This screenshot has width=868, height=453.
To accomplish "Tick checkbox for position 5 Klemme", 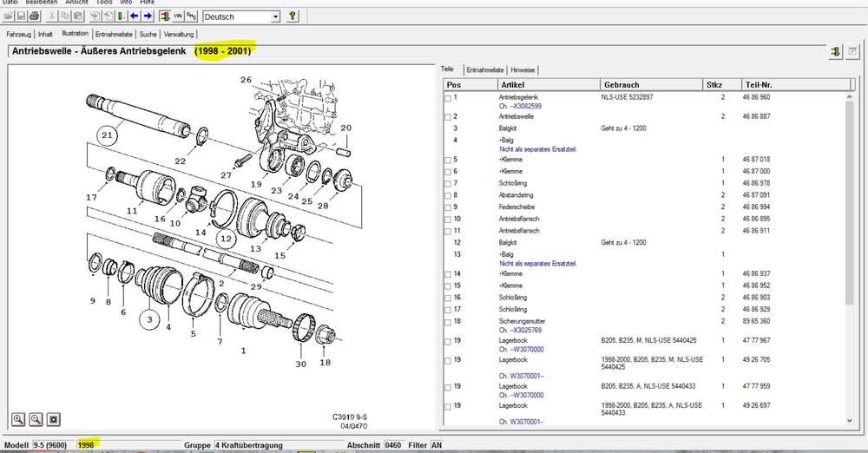I will [x=447, y=161].
